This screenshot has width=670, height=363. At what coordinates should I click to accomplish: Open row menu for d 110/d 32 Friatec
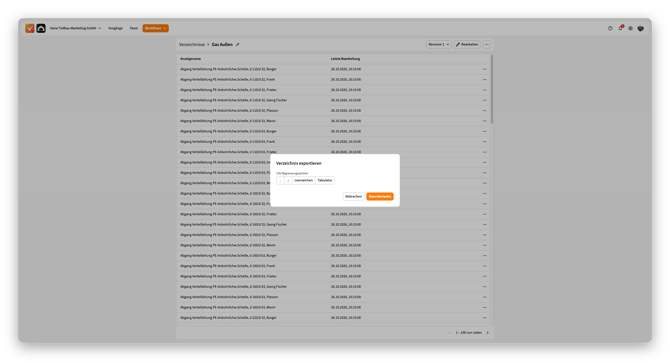tap(485, 90)
